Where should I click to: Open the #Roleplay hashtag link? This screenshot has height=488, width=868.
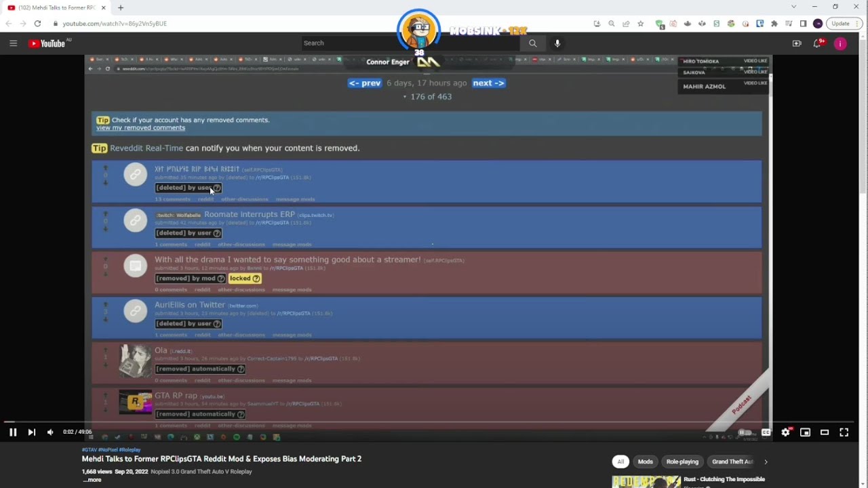130,449
